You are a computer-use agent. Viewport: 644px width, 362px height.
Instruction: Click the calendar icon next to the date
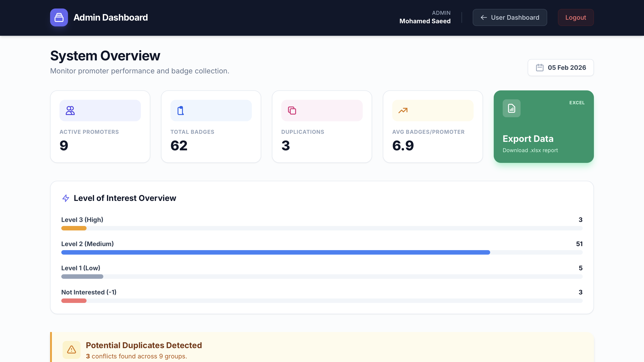click(x=540, y=67)
